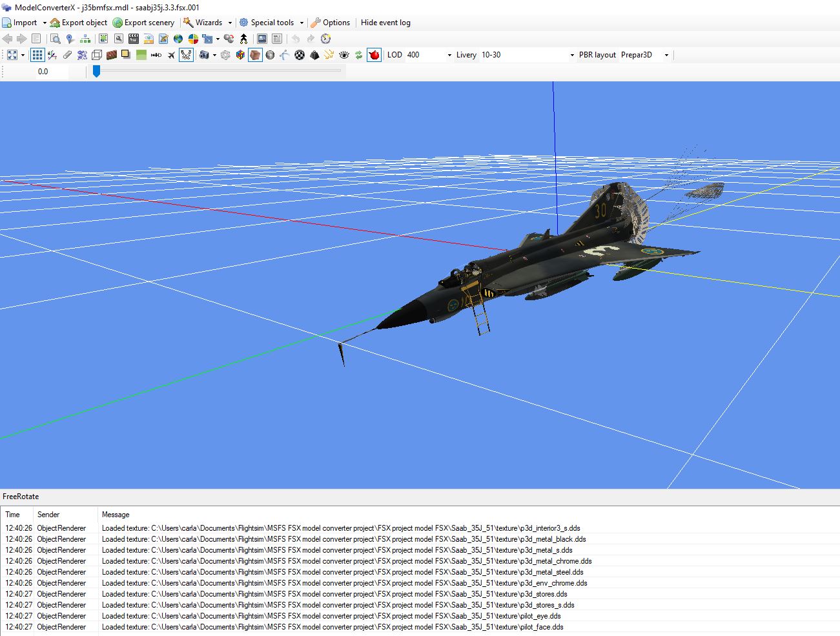Open the Special tools menu
Image resolution: width=840 pixels, height=636 pixels.
(x=271, y=23)
